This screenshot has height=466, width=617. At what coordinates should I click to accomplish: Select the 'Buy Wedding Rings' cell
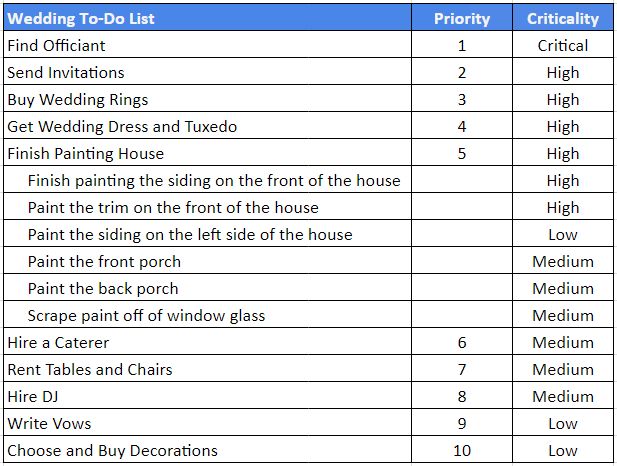click(207, 99)
